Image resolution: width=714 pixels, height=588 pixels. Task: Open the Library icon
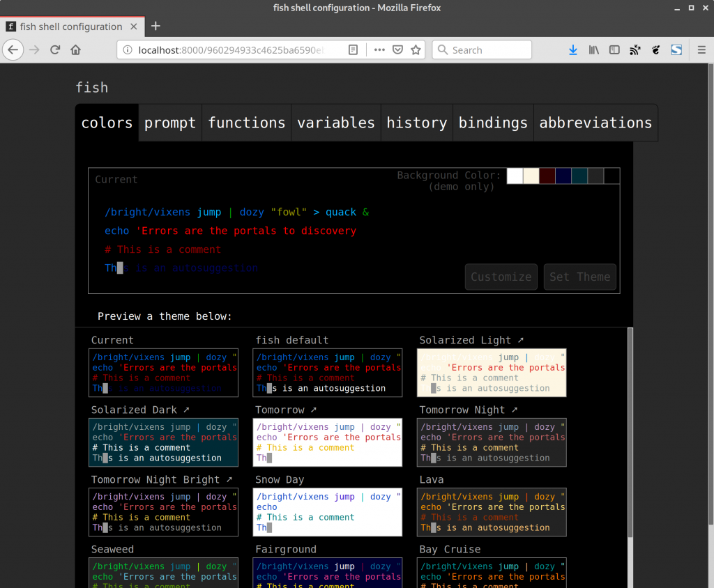click(x=593, y=49)
